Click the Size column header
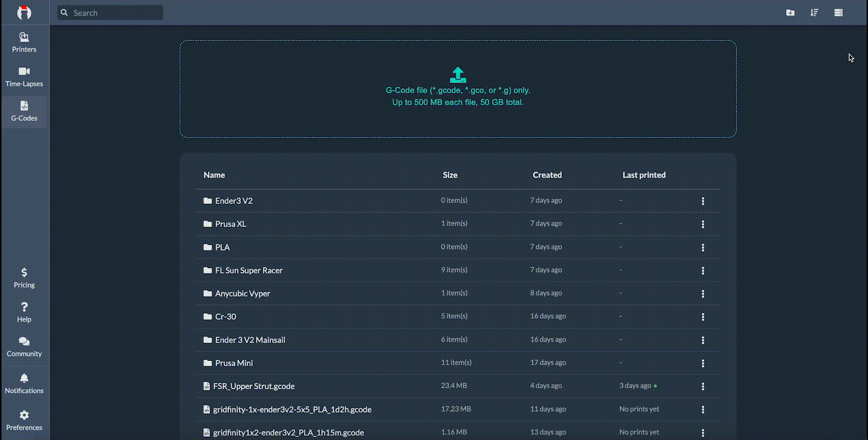Viewport: 868px width, 440px height. (450, 175)
